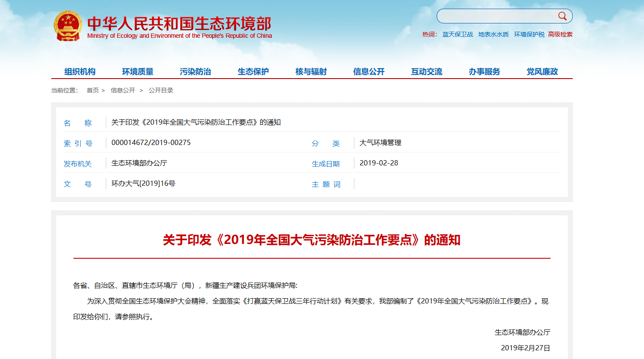The width and height of the screenshot is (644, 359).
Task: Click the English ministry name subtitle
Action: (179, 36)
